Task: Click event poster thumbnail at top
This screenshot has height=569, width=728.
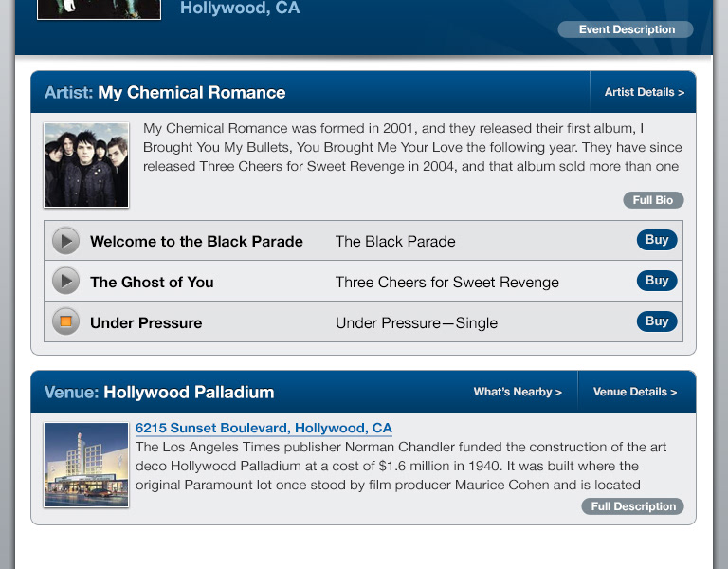Action: tap(99, 9)
